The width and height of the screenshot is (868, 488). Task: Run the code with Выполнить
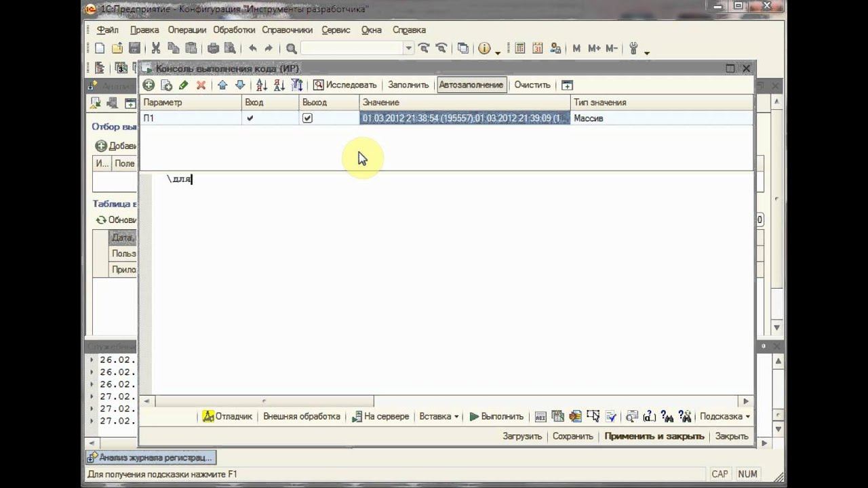(x=496, y=416)
